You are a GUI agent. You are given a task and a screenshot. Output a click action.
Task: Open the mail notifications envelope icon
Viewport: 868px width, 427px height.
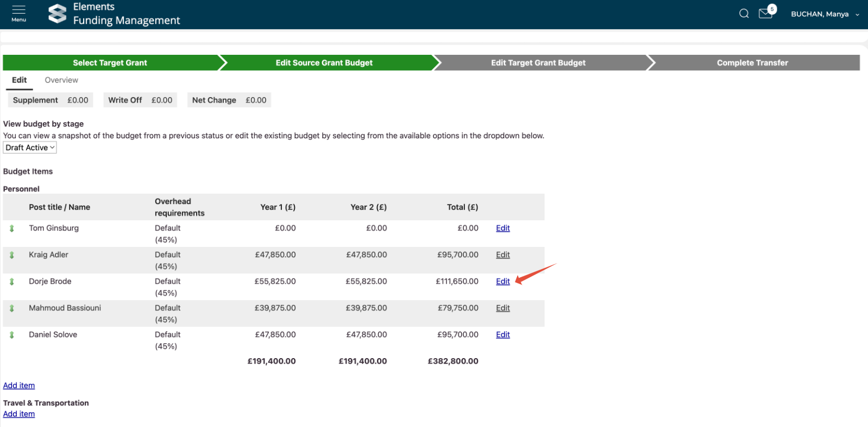tap(766, 14)
